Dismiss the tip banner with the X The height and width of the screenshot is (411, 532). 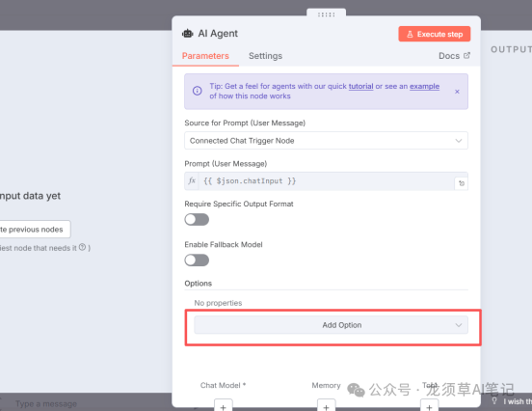pyautogui.click(x=457, y=92)
